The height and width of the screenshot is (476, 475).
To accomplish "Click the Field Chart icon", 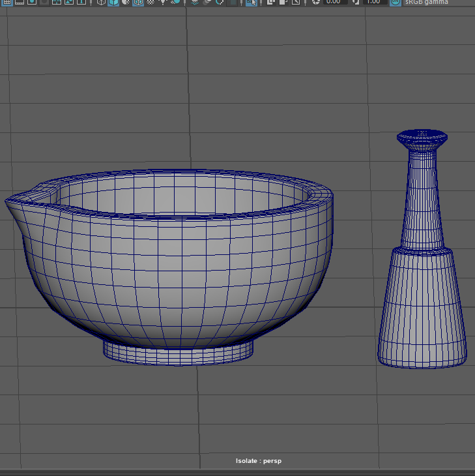I will pos(57,2).
